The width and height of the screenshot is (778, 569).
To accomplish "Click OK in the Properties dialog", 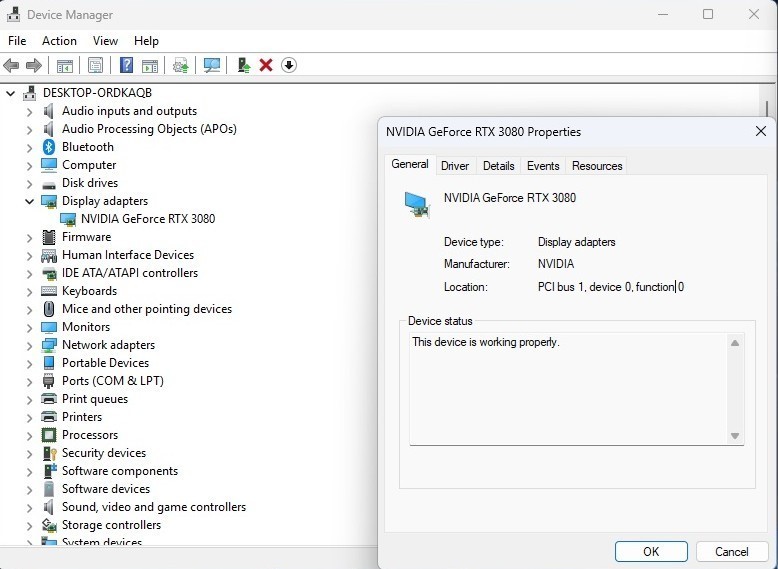I will point(651,552).
